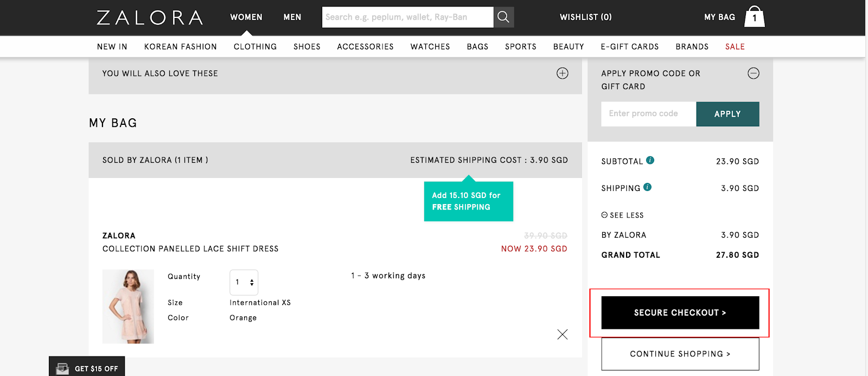Image resolution: width=868 pixels, height=376 pixels.
Task: Open the Bags menu
Action: tap(478, 47)
